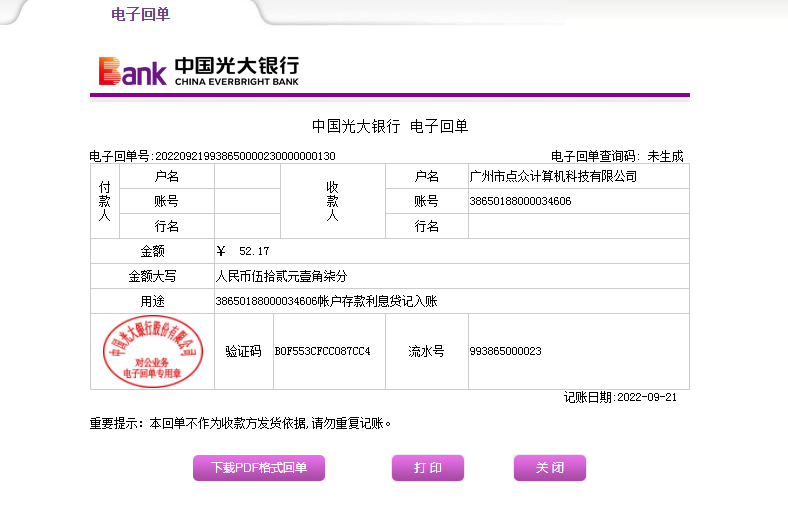
Task: Click the 打印 button
Action: (428, 468)
